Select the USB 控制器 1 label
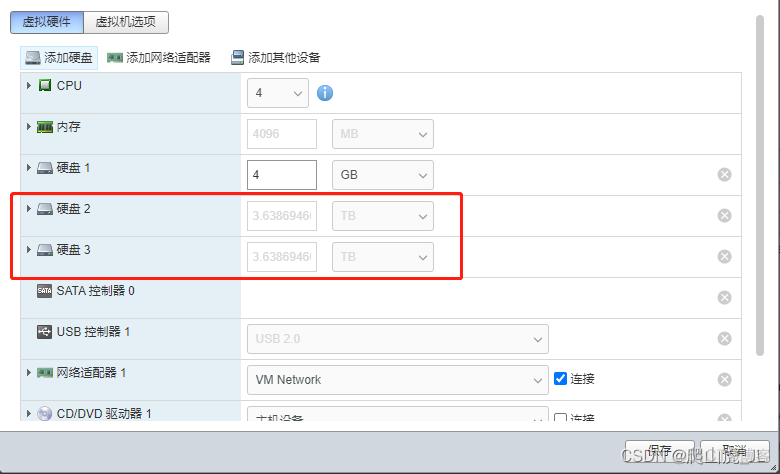This screenshot has height=474, width=780. point(93,332)
